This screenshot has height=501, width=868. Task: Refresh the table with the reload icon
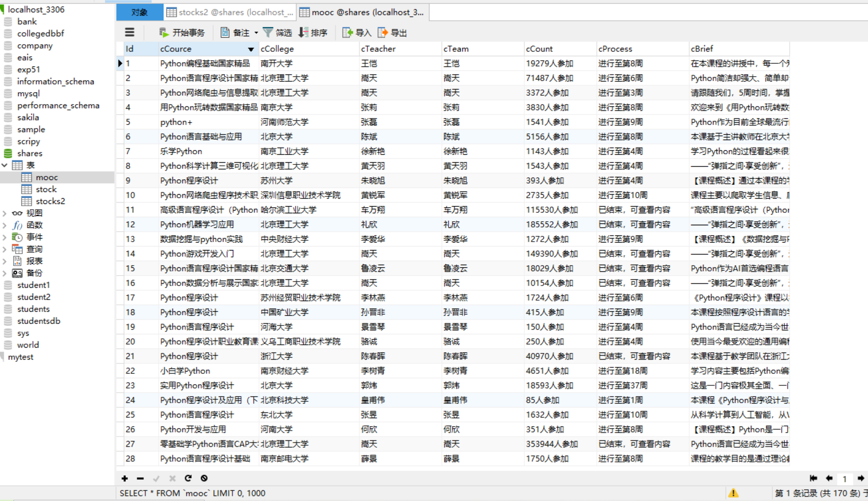coord(188,478)
